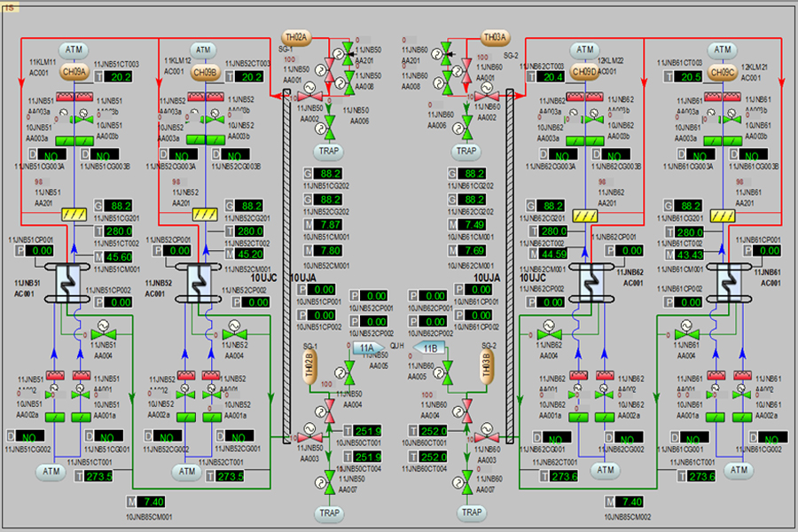The image size is (798, 532).
Task: Select reading 45.20 for 11JNB52CM001
Action: [250, 254]
